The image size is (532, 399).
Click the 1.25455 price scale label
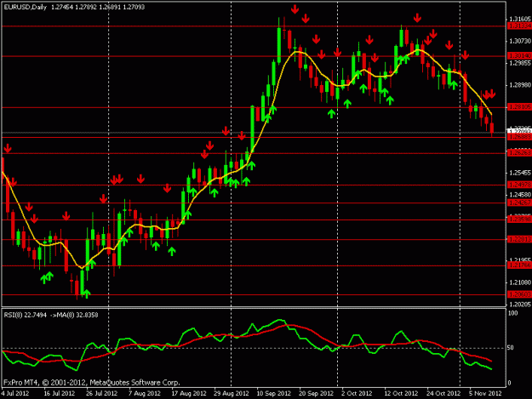click(520, 173)
